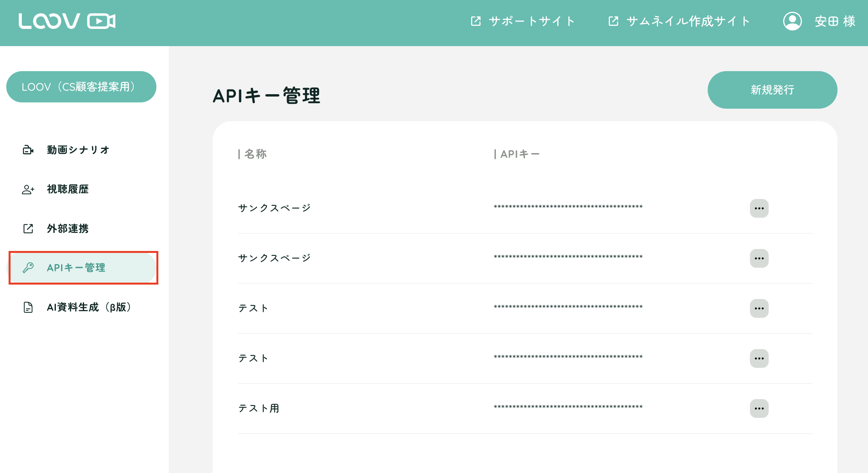
Task: Open options menu for second サンクスページ row
Action: (x=759, y=258)
